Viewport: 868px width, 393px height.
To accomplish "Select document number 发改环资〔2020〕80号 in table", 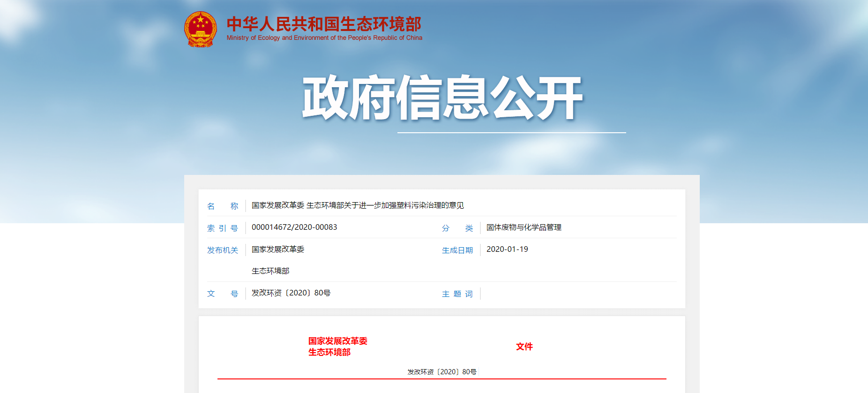I will pyautogui.click(x=291, y=293).
